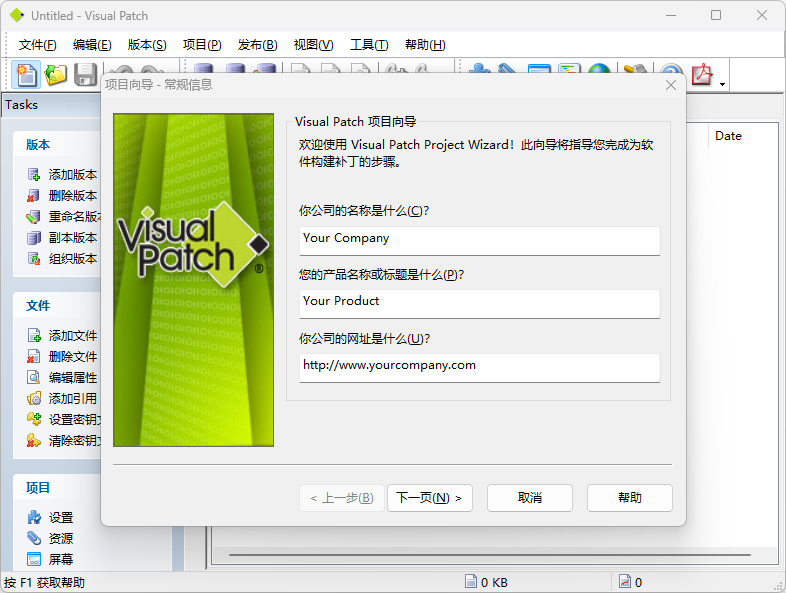
Task: Click the Tasks pane title bar
Action: [52, 105]
